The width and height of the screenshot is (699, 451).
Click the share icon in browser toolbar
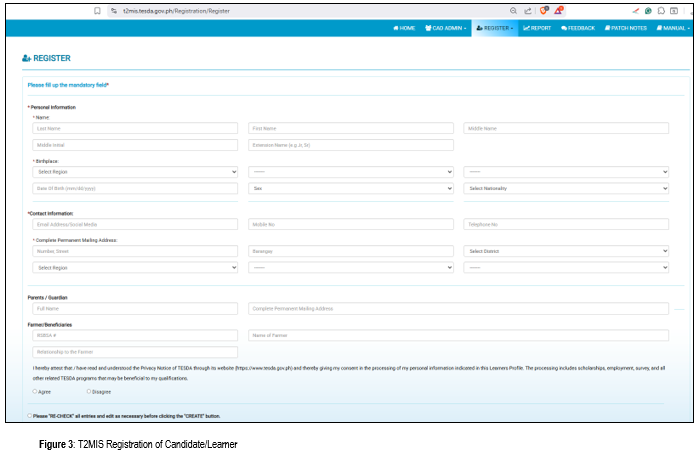pyautogui.click(x=527, y=10)
